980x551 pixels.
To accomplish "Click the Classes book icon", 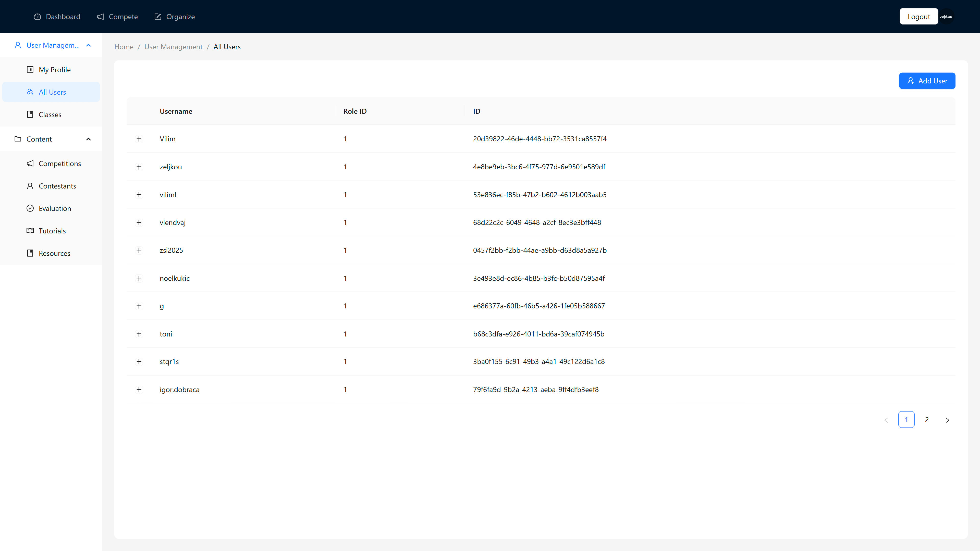I will (30, 115).
